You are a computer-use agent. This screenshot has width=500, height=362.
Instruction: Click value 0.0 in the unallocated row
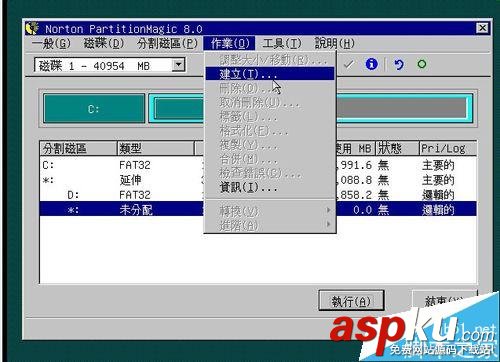coord(362,210)
